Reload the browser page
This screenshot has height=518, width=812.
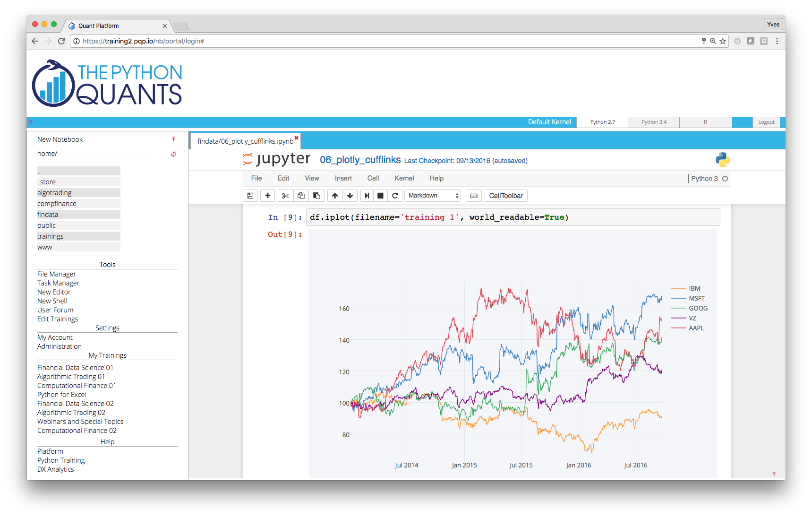pyautogui.click(x=61, y=41)
